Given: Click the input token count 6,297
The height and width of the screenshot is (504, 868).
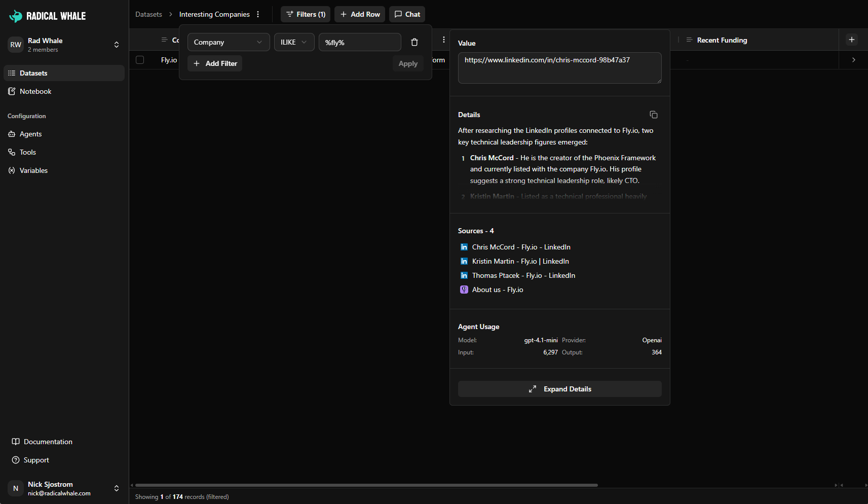Looking at the screenshot, I should 550,352.
